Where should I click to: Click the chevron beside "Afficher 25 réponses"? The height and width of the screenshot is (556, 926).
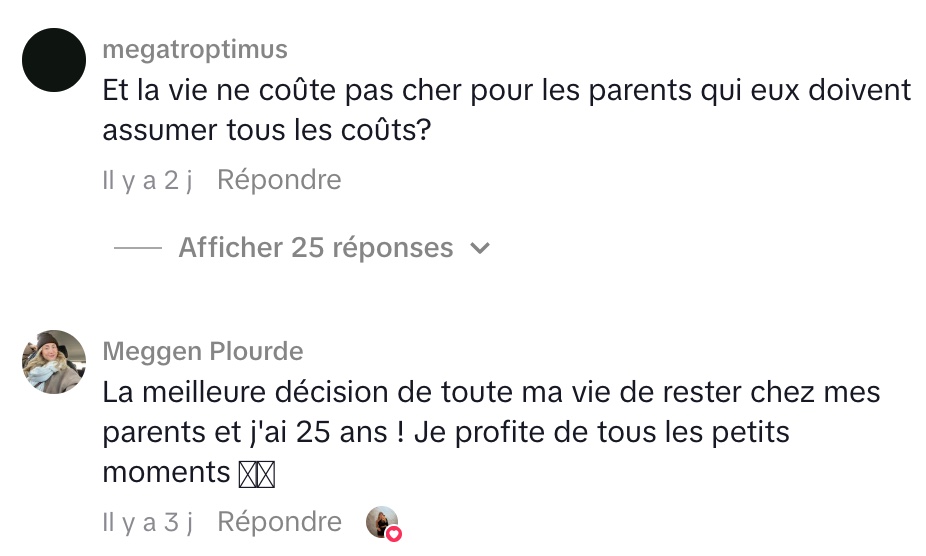tap(481, 248)
